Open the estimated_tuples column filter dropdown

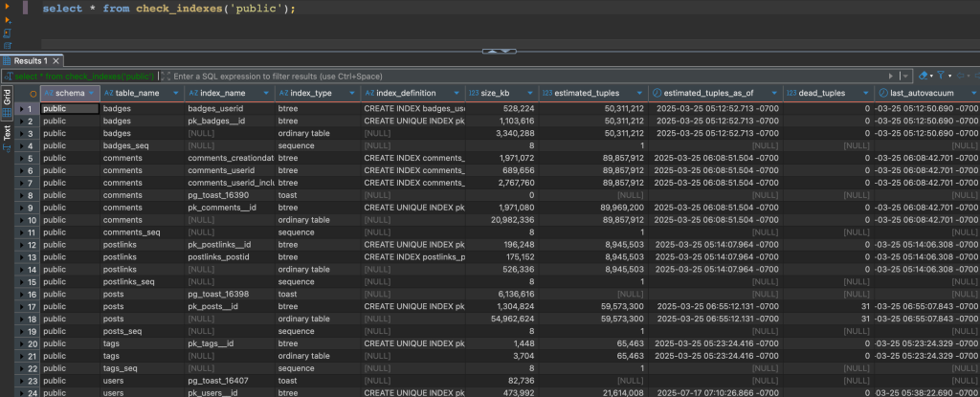tap(640, 93)
